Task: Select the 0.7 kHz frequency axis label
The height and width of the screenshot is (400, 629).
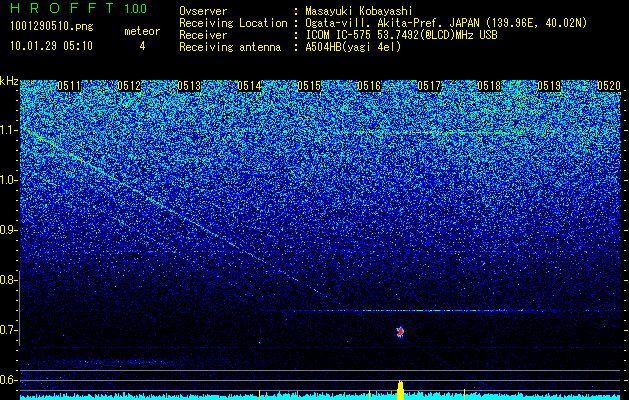Action: click(x=7, y=330)
